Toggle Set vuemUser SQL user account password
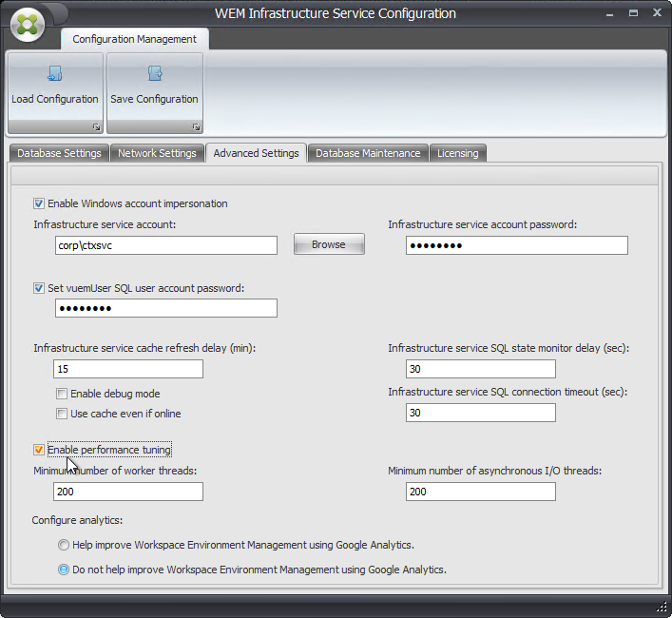The height and width of the screenshot is (618, 672). 39,288
